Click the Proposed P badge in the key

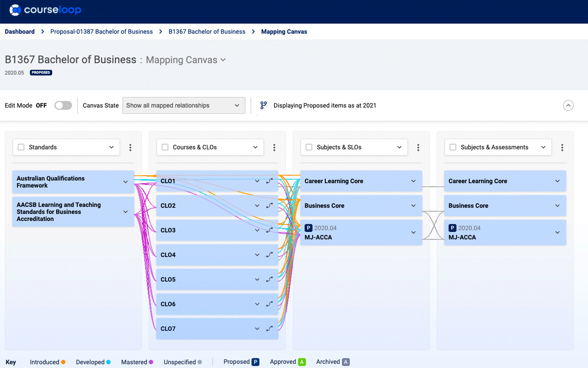click(x=255, y=362)
